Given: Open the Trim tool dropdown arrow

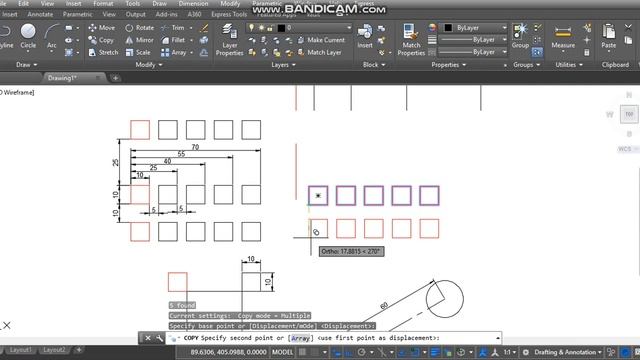Looking at the screenshot, I should (191, 28).
